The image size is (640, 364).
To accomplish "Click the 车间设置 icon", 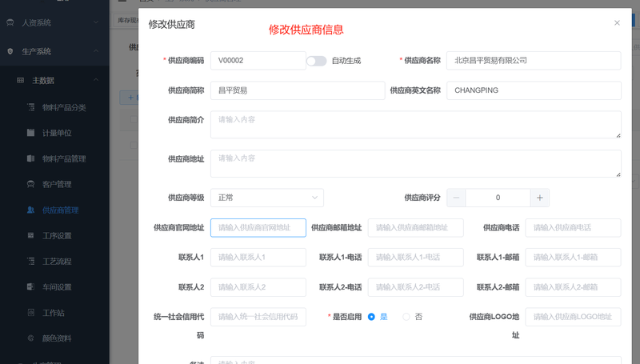I will pyautogui.click(x=31, y=287).
